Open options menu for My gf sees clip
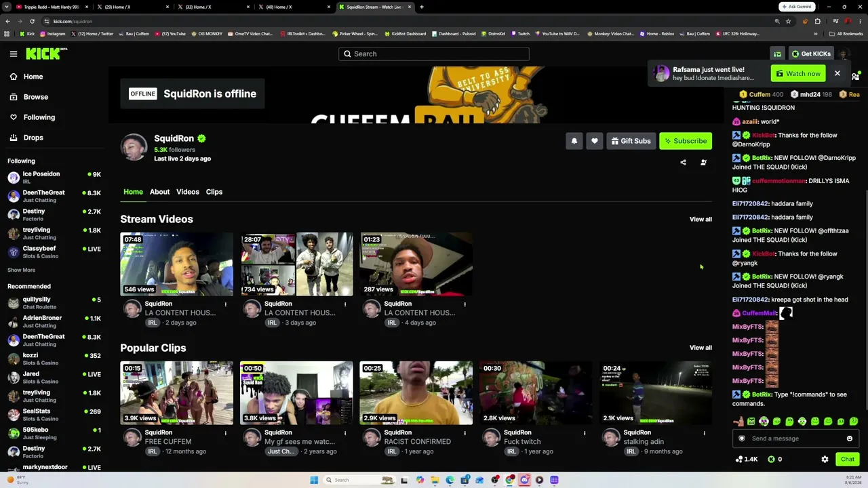 345,433
